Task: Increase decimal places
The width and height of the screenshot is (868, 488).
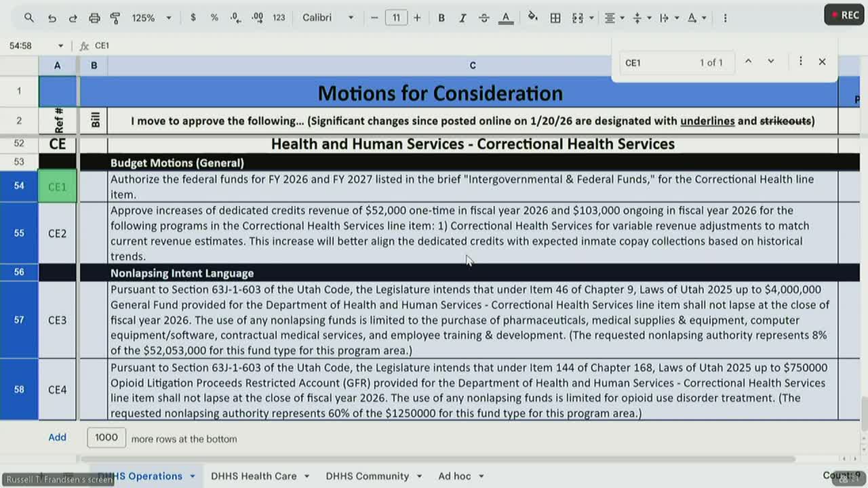Action: [x=258, y=18]
